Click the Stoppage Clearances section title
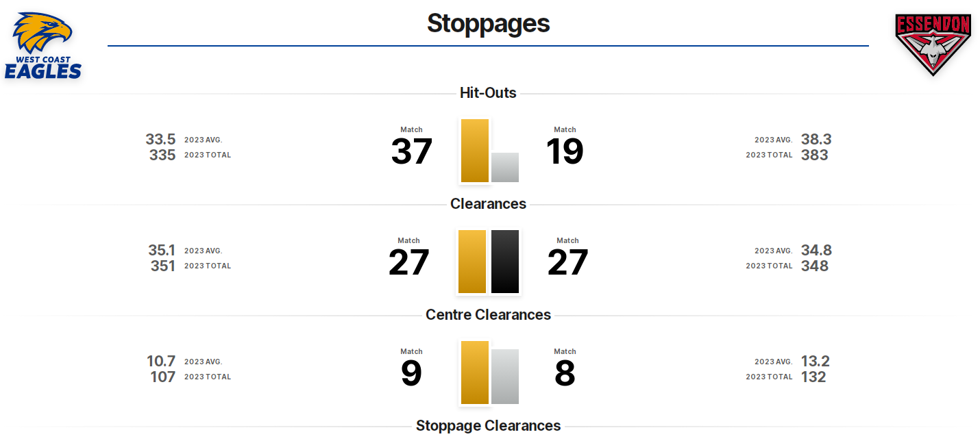Viewport: 980px width, 441px height. point(488,426)
